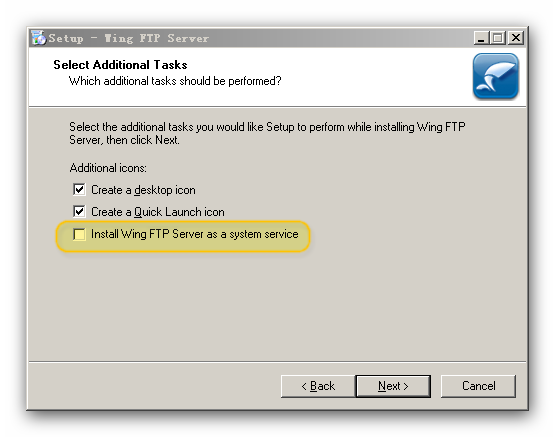Click the instruction paragraph about additional tasks
The height and width of the screenshot is (437, 555).
point(267,133)
